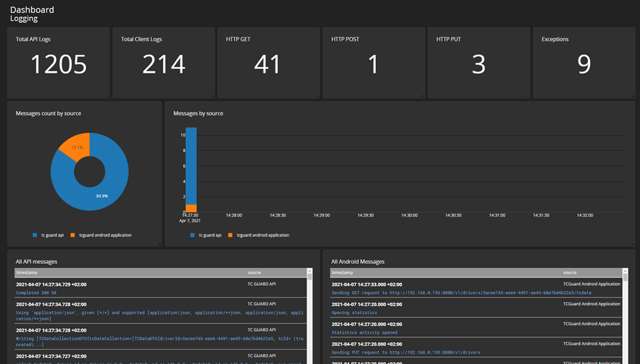Click the Dashboard title heading

(32, 10)
